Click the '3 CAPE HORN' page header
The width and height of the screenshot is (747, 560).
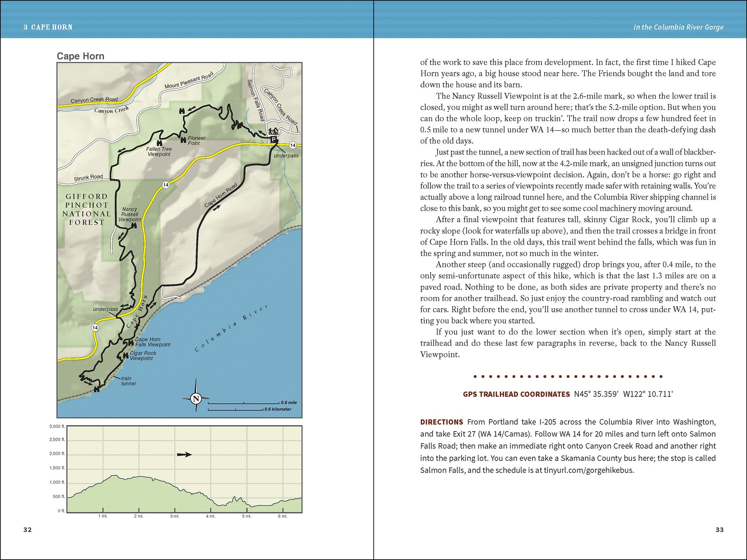tap(48, 27)
